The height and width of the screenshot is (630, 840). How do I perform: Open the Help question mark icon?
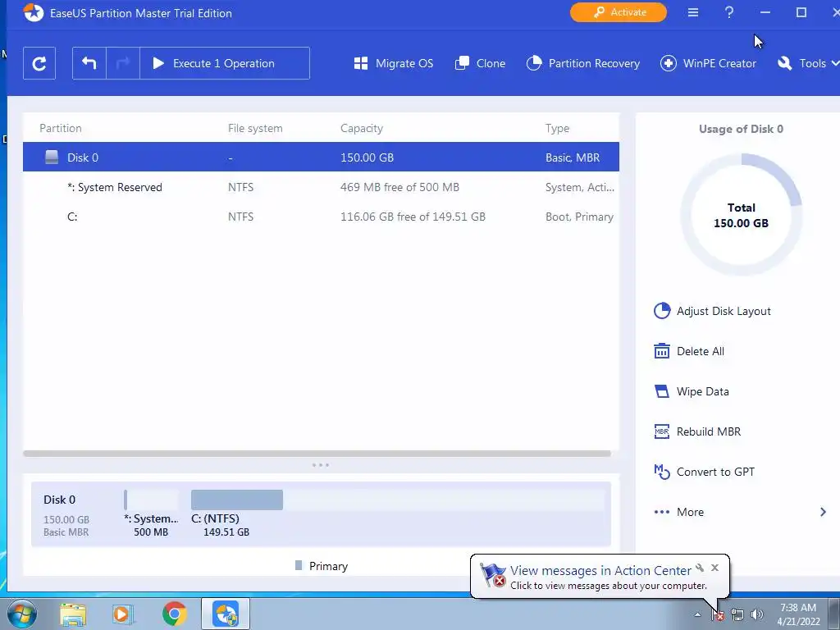(729, 12)
